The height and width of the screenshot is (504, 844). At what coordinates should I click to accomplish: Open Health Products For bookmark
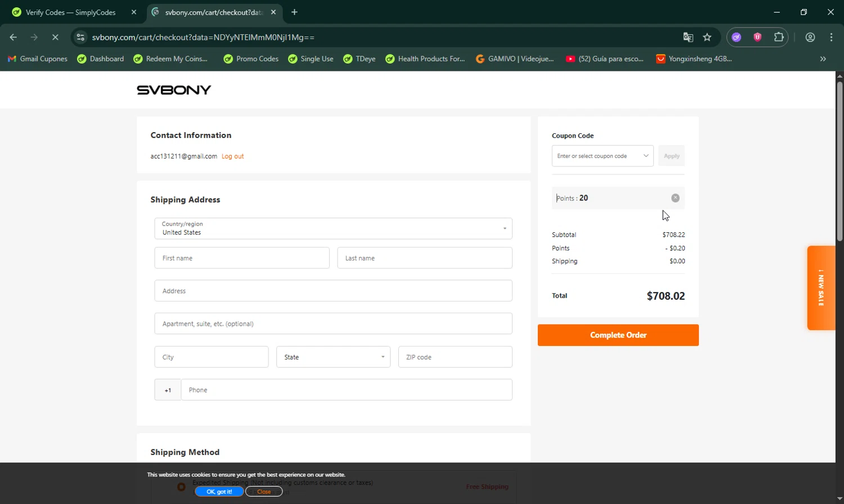(425, 58)
